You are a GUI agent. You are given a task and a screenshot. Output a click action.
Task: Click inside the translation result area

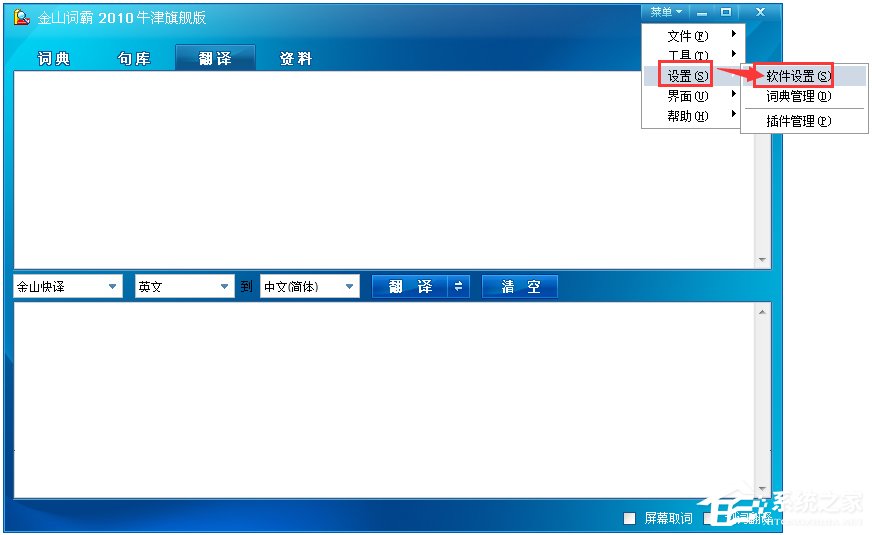[x=384, y=400]
